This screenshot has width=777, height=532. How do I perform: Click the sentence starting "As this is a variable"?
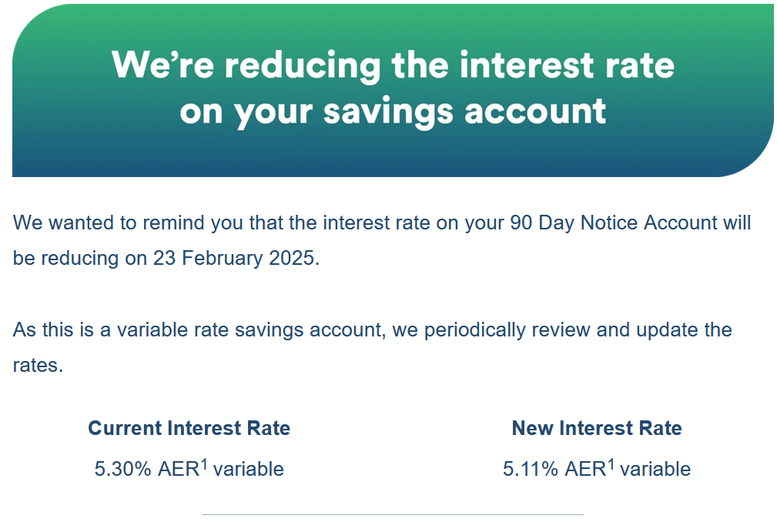[x=372, y=347]
